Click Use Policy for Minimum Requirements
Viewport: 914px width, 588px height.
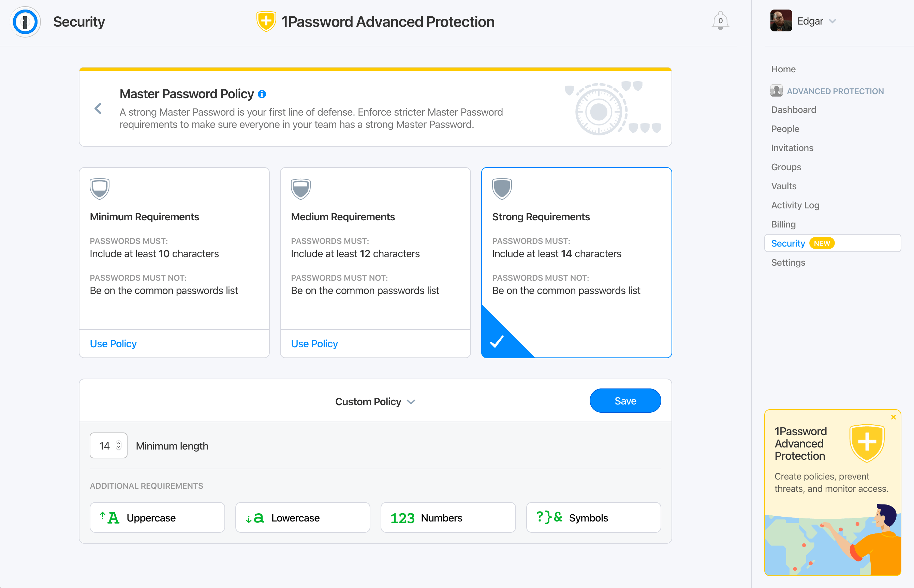point(113,343)
